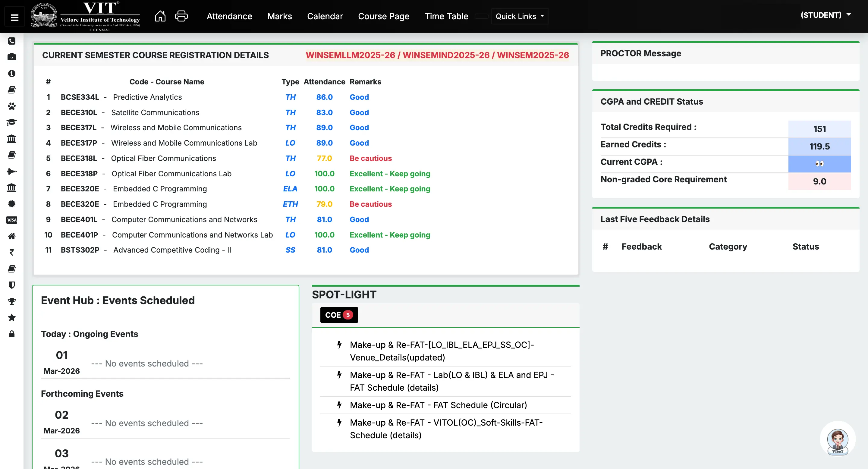Viewport: 868px width, 469px height.
Task: Open Make-up & Re-FAT FAT Schedule (Circular) link
Action: click(x=438, y=405)
